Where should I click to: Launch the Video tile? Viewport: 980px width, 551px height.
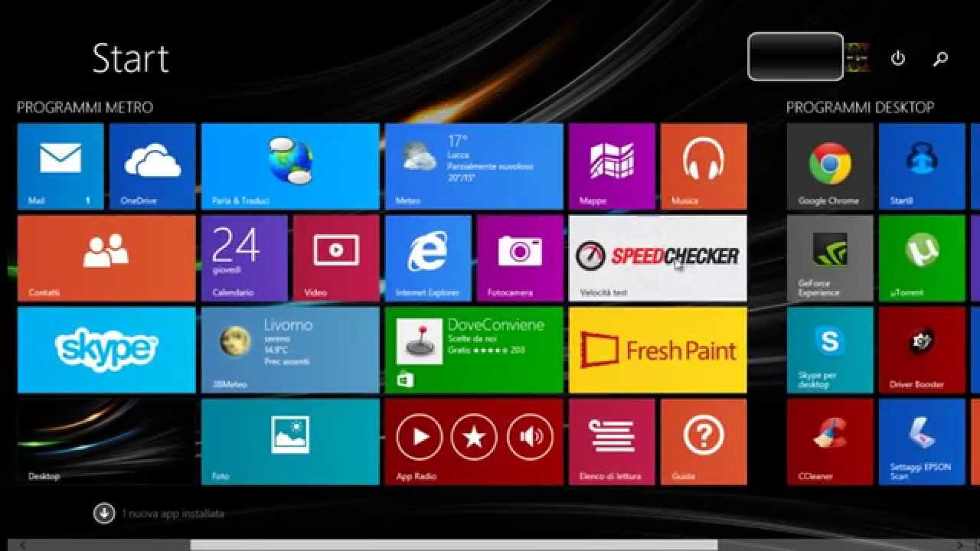[x=336, y=259]
